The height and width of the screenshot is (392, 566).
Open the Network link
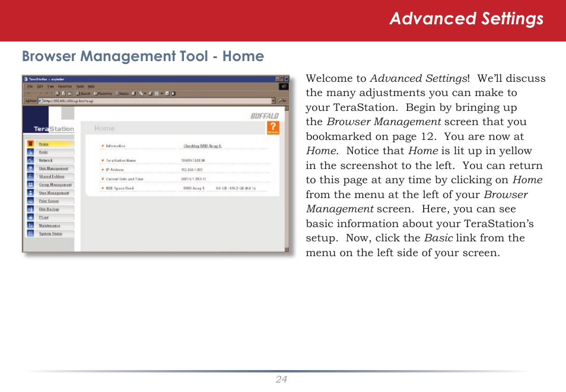click(x=46, y=160)
